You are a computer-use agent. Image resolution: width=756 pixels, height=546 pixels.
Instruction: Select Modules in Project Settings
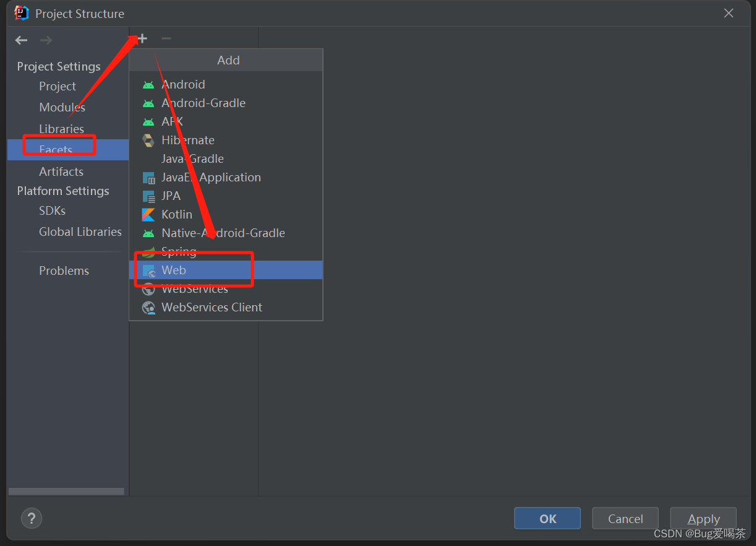68,107
